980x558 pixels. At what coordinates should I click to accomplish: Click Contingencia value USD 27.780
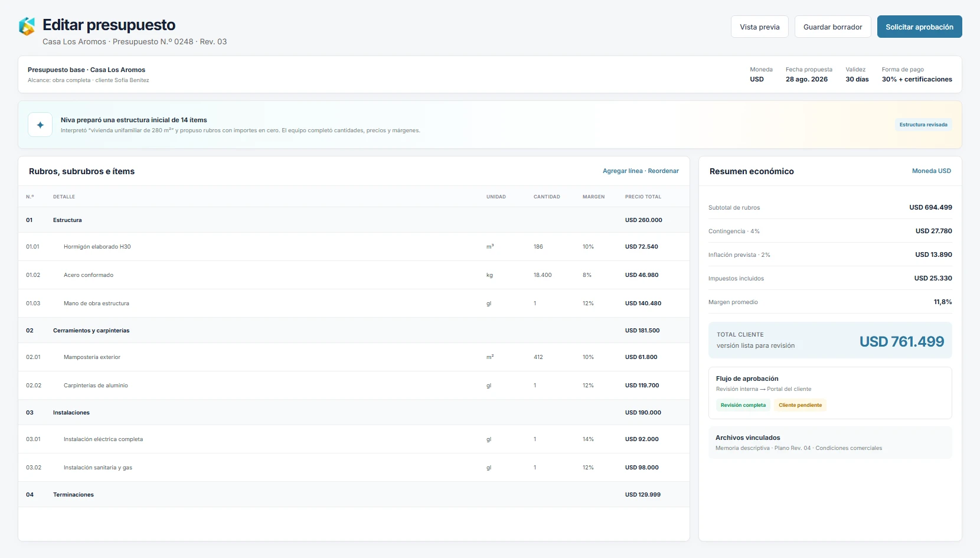(933, 231)
